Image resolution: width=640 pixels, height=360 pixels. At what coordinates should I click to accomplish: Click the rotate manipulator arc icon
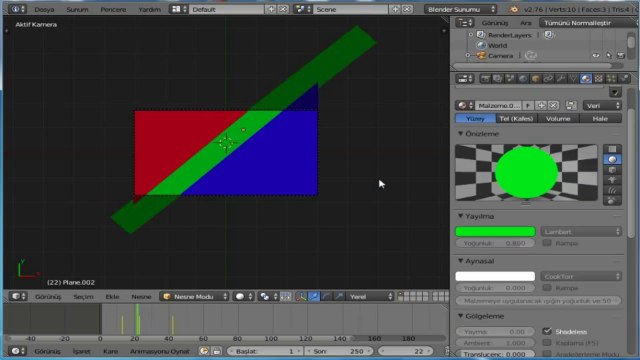[327, 297]
